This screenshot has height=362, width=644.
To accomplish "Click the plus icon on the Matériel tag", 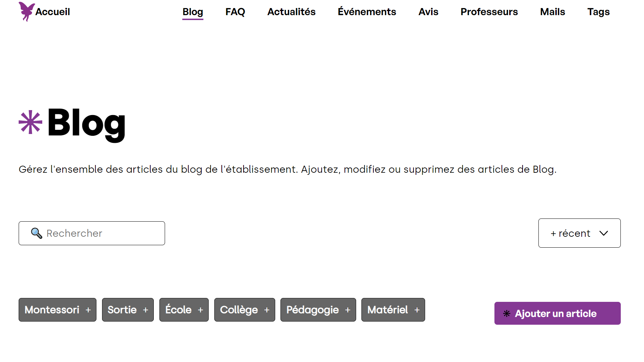I will point(417,310).
